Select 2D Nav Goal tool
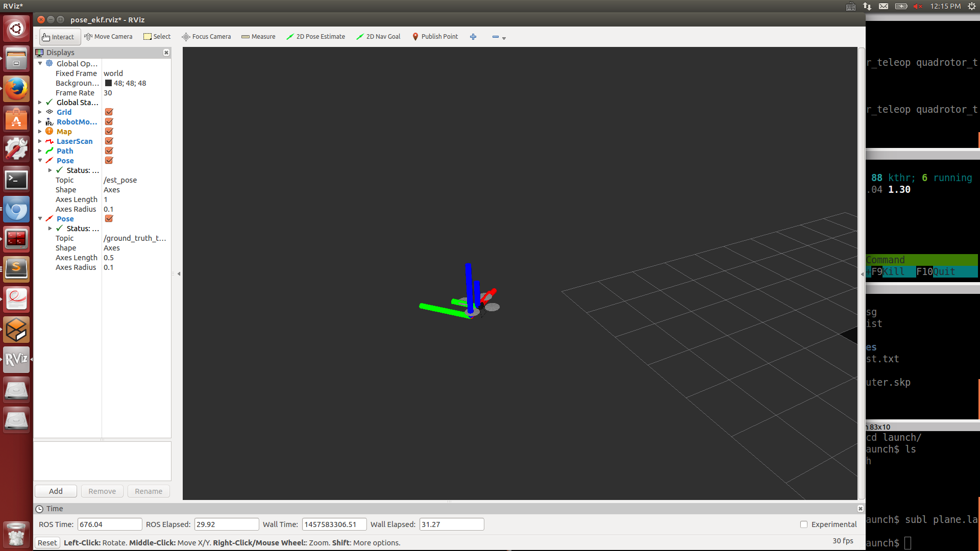The image size is (980, 551). (378, 37)
